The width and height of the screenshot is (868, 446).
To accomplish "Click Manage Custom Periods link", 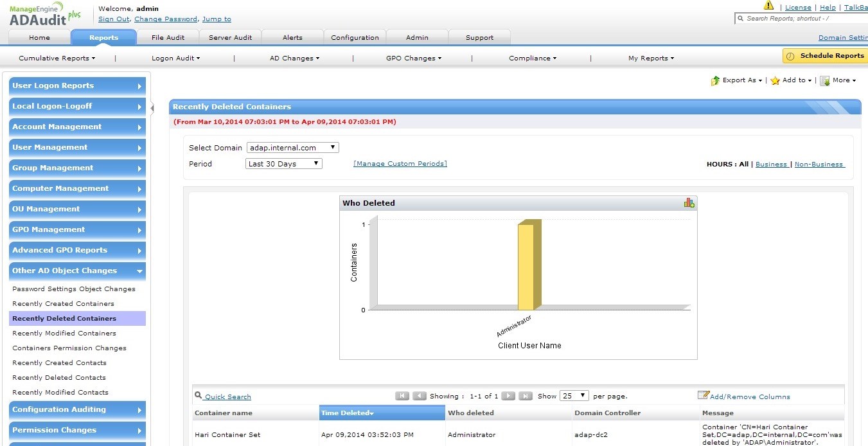I will (x=400, y=164).
